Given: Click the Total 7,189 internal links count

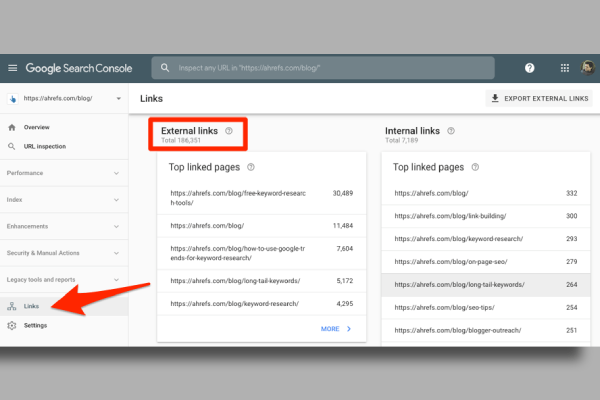Looking at the screenshot, I should (x=401, y=140).
